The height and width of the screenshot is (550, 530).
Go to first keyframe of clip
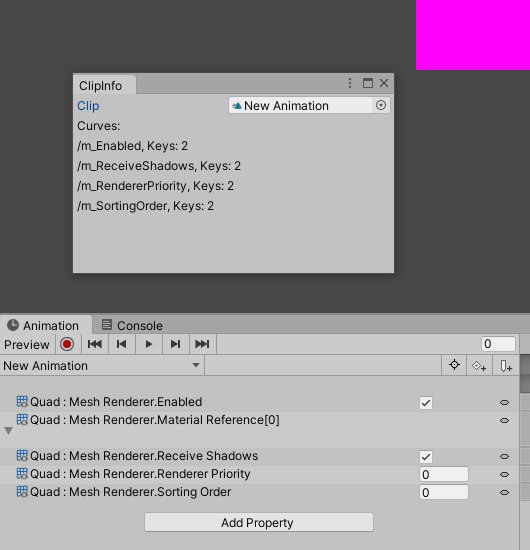[95, 344]
